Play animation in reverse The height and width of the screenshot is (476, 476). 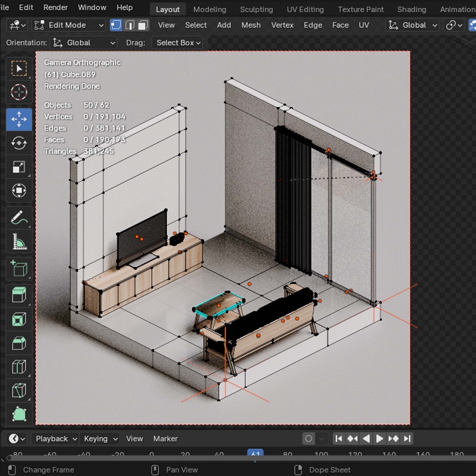click(366, 439)
